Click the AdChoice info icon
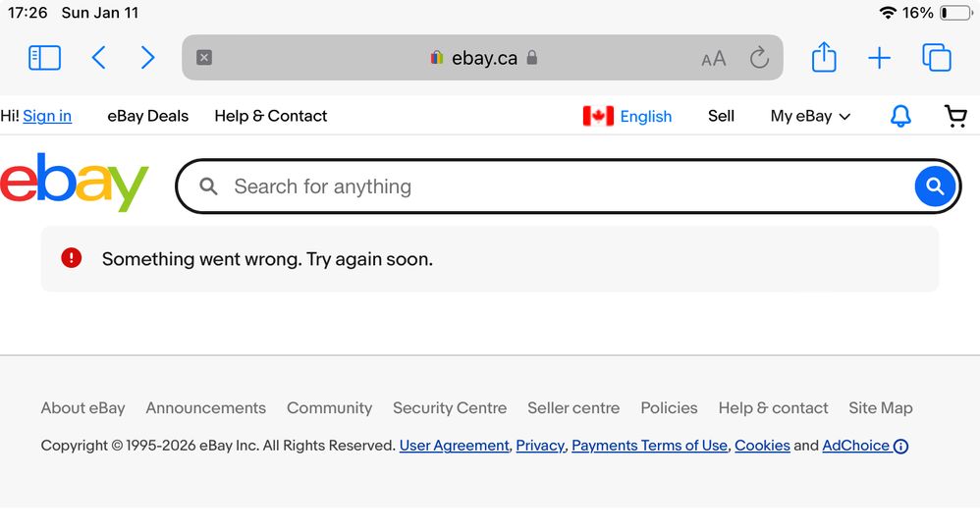Viewport: 980px width, 532px height. coord(900,447)
